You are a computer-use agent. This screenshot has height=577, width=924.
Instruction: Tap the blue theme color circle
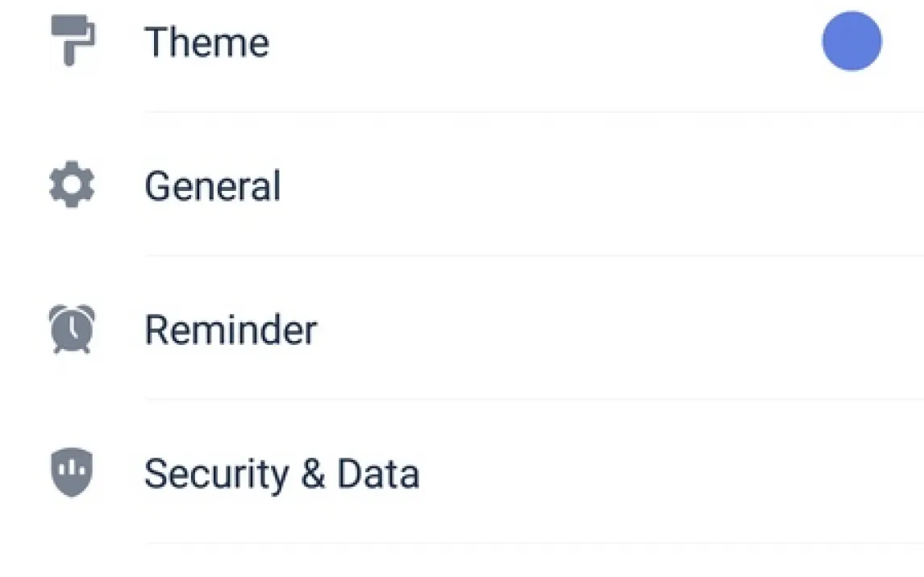(x=851, y=41)
